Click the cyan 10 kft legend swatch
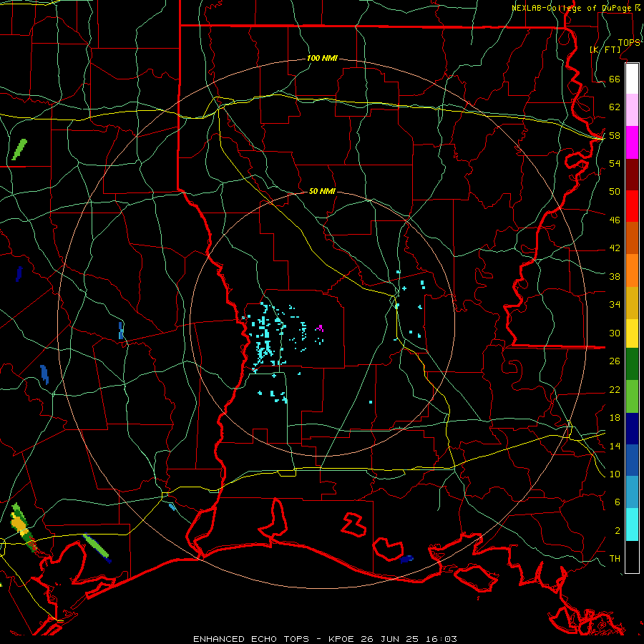Viewport: 644px width, 644px height. click(x=632, y=525)
